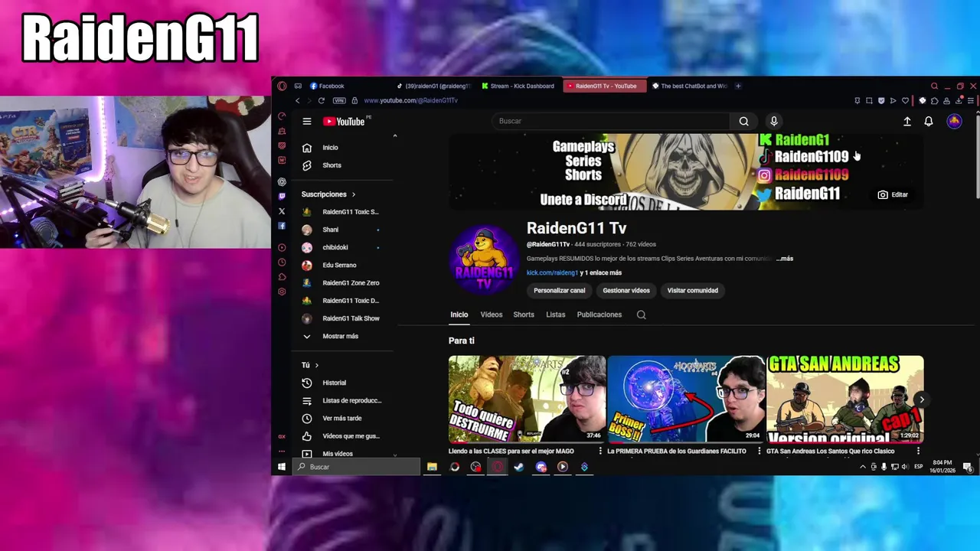Open options for 'GTA San Andreas' video
980x551 pixels.
pyautogui.click(x=918, y=452)
